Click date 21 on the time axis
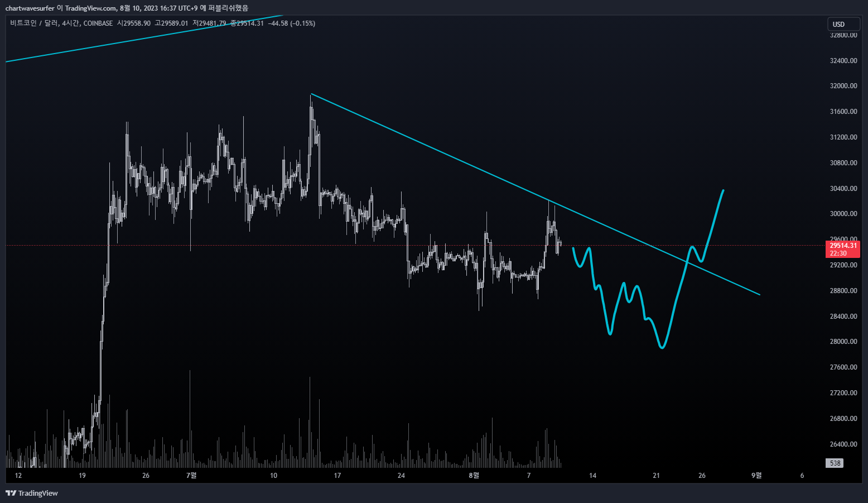 pos(656,476)
